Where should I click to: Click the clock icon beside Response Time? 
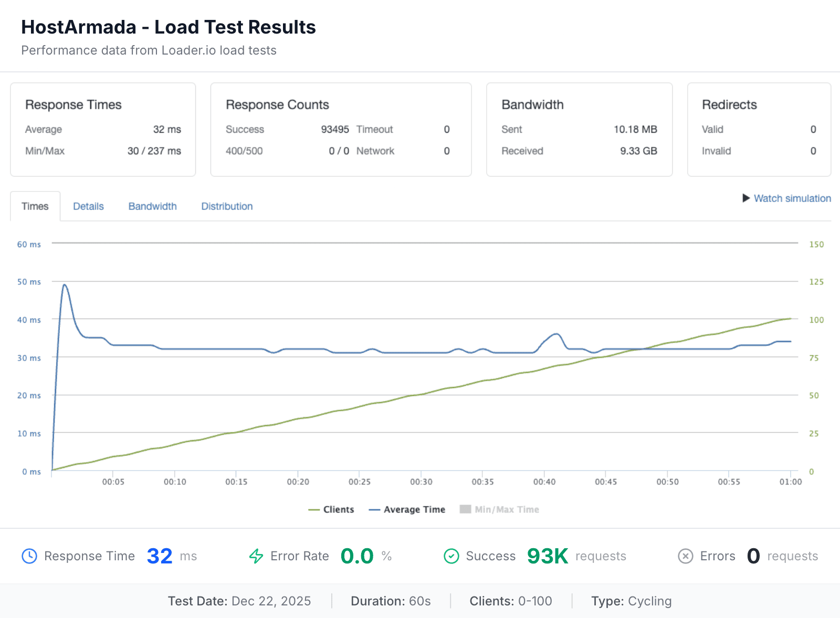coord(29,556)
